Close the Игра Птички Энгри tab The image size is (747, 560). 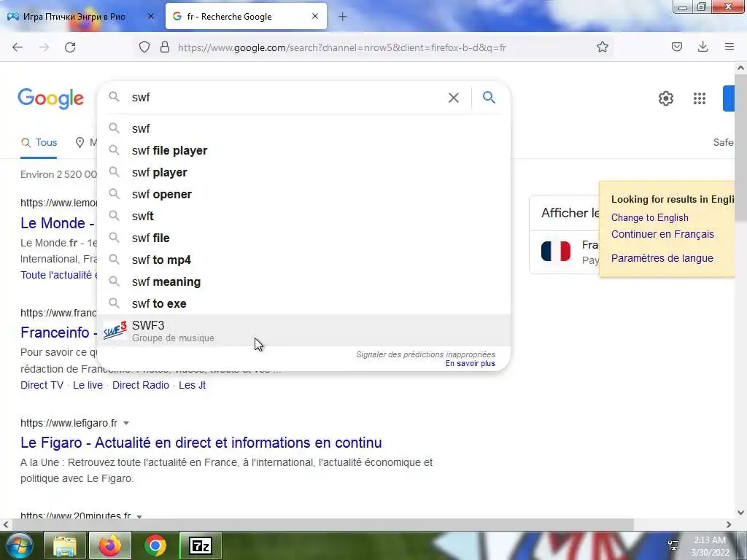tap(151, 16)
